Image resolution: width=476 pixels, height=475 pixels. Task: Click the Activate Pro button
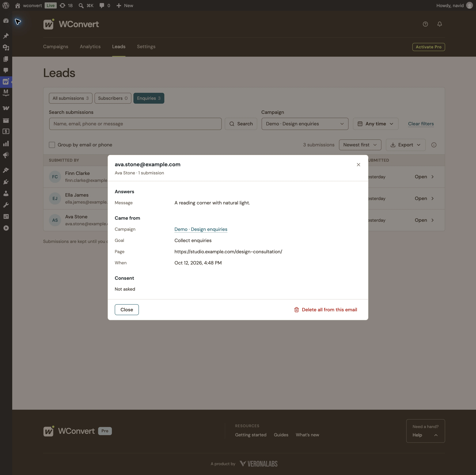coord(428,47)
